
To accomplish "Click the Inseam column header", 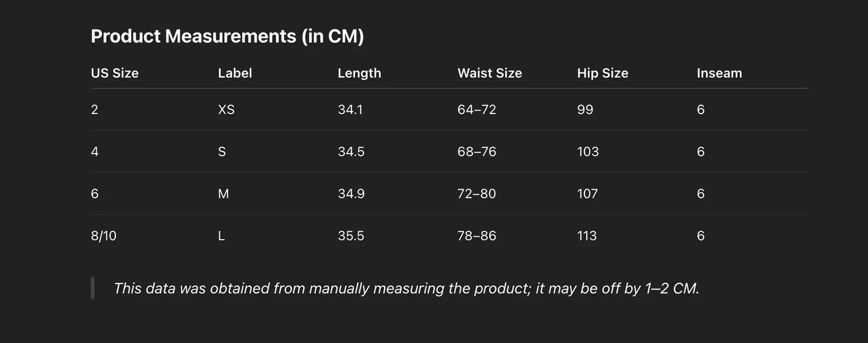I will point(719,73).
